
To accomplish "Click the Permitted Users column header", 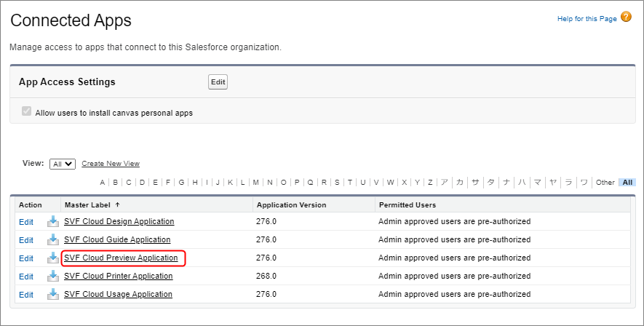I will [x=408, y=205].
